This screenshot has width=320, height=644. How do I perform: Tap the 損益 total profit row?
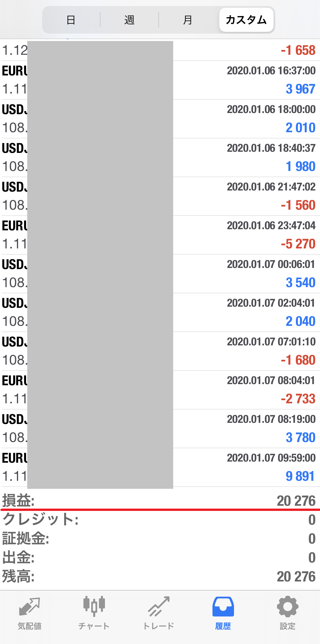[160, 501]
